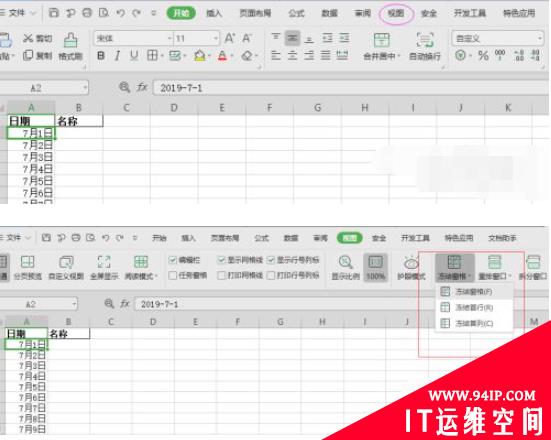Enable the 打印网格线 checkbox
Screen dimensions: 551x440
pos(221,276)
